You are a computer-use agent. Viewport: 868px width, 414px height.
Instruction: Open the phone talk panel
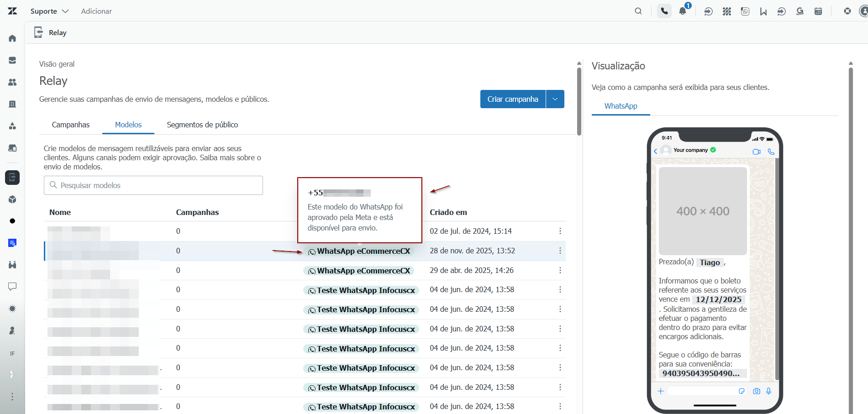pyautogui.click(x=664, y=11)
